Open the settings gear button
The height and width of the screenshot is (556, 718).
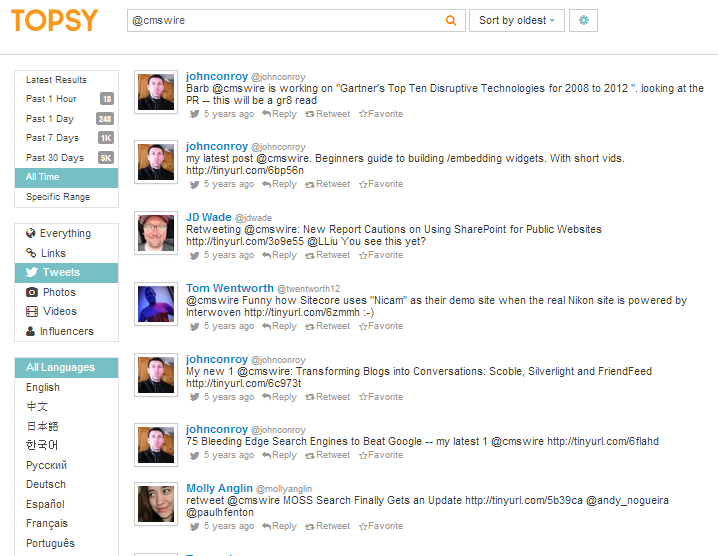tap(583, 20)
